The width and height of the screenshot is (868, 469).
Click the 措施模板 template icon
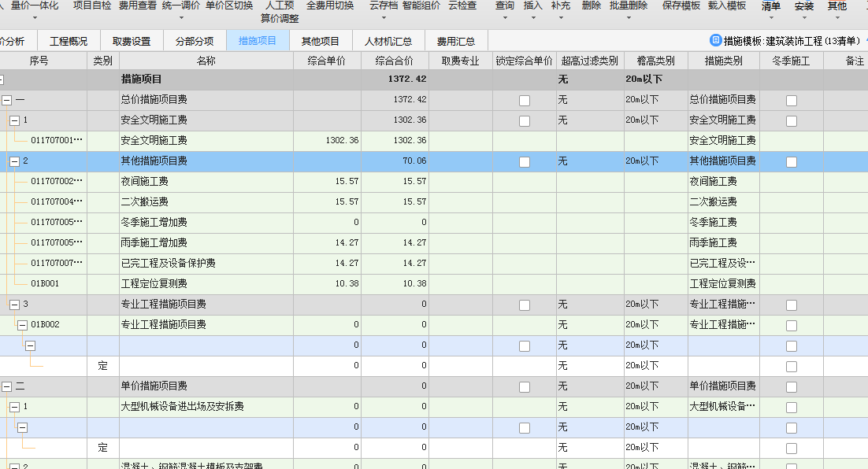point(715,40)
